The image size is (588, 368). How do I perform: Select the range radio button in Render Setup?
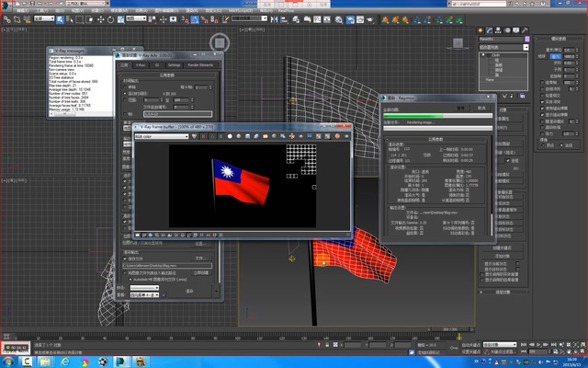coord(125,100)
